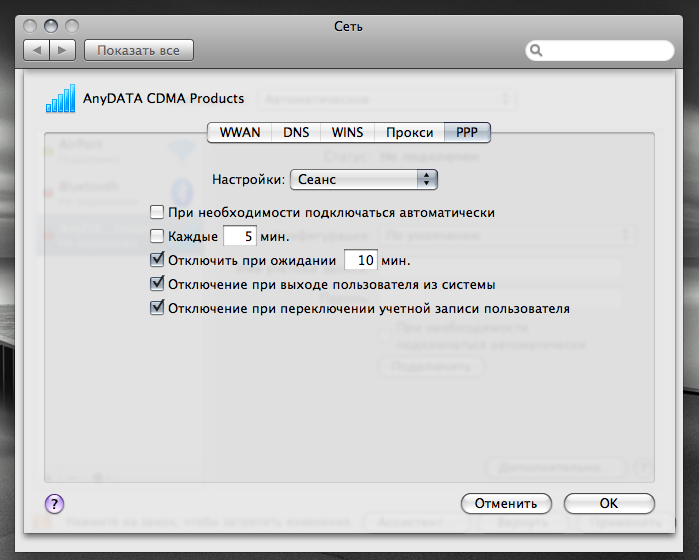Click the magnifying glass search icon
The height and width of the screenshot is (560, 699).
[537, 50]
